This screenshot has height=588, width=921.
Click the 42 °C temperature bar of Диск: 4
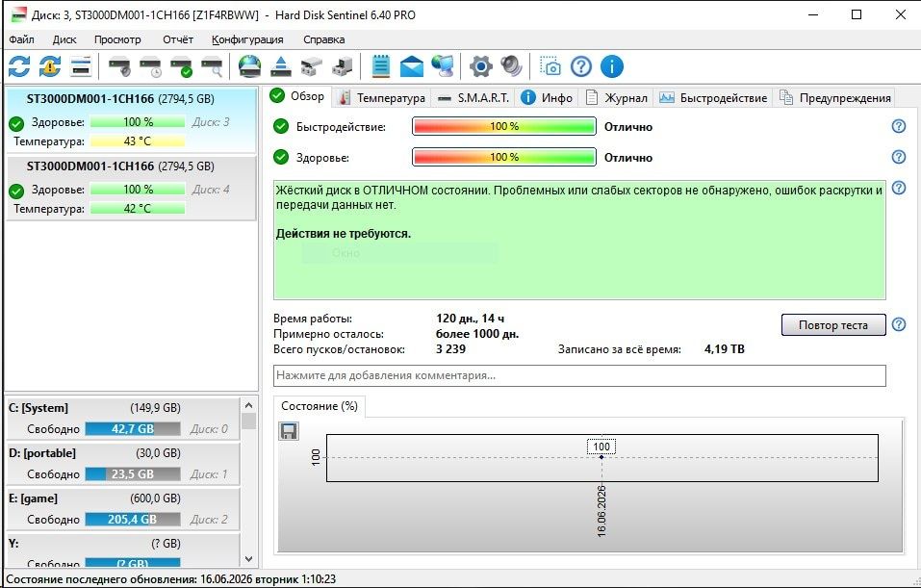[138, 209]
